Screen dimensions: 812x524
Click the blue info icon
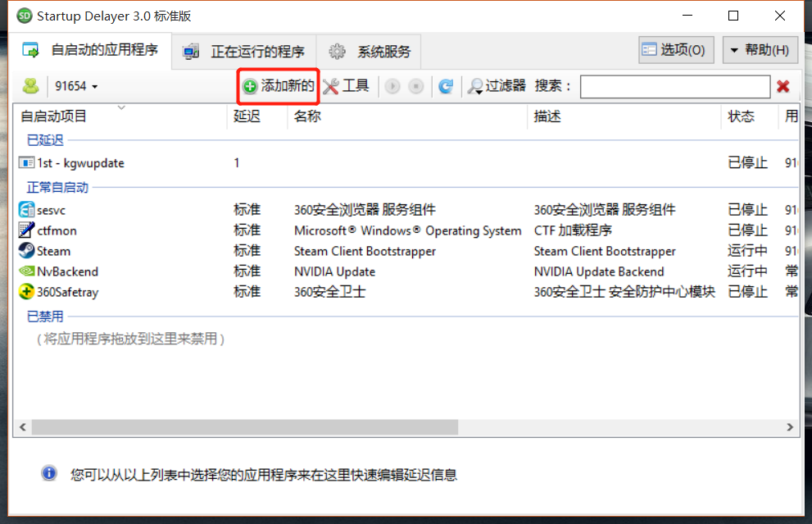49,473
